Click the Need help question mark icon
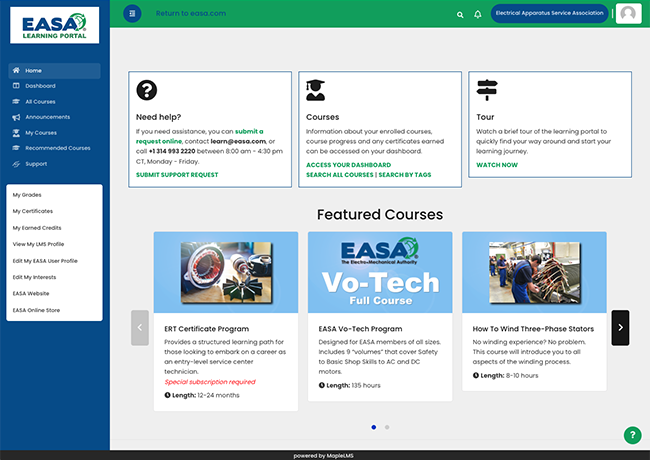The height and width of the screenshot is (460, 650). click(146, 90)
